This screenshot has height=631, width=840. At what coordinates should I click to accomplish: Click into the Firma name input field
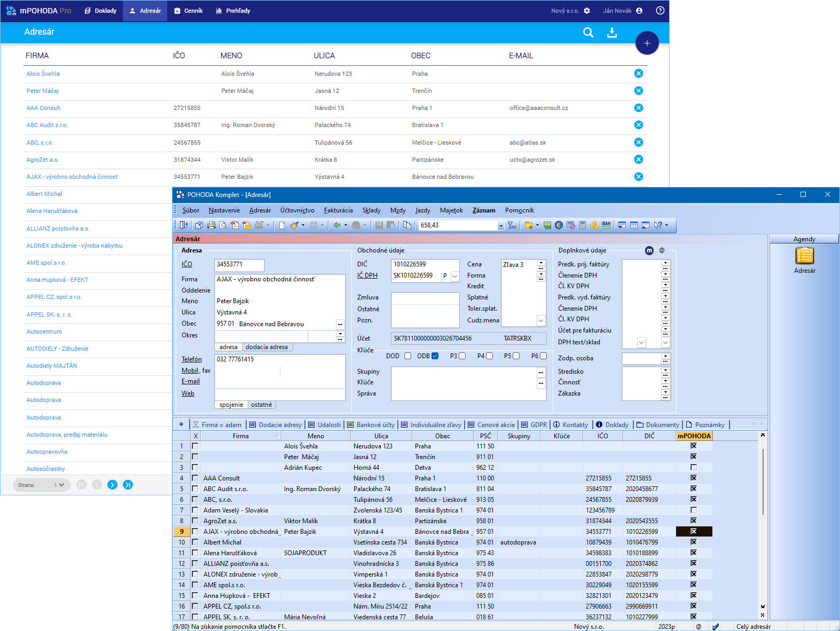tap(280, 279)
